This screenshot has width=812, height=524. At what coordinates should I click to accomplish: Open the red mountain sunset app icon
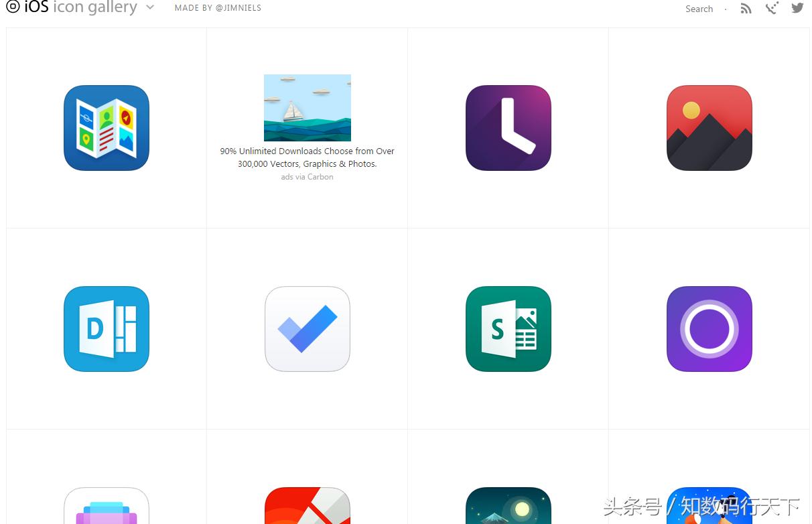[x=709, y=128]
